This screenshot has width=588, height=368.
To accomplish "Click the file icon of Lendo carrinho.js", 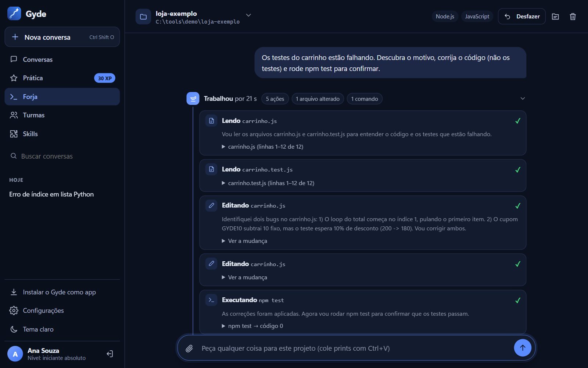I will tap(211, 121).
